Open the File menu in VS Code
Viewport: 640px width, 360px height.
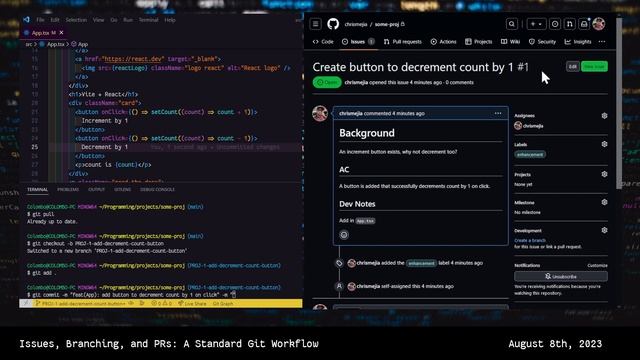tap(40, 20)
